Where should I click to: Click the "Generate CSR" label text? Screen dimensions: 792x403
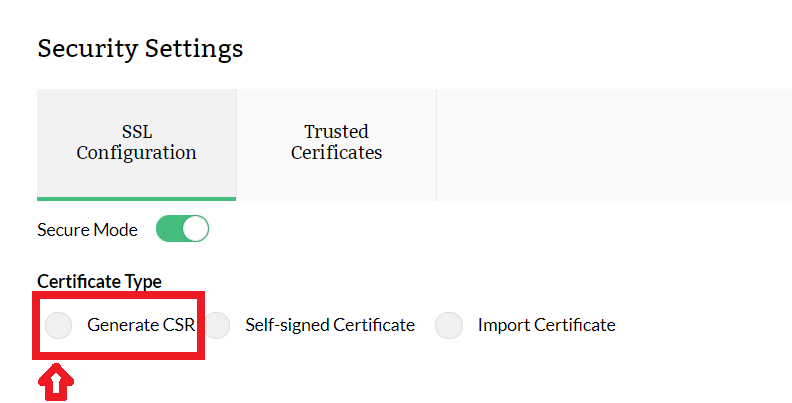coord(140,325)
